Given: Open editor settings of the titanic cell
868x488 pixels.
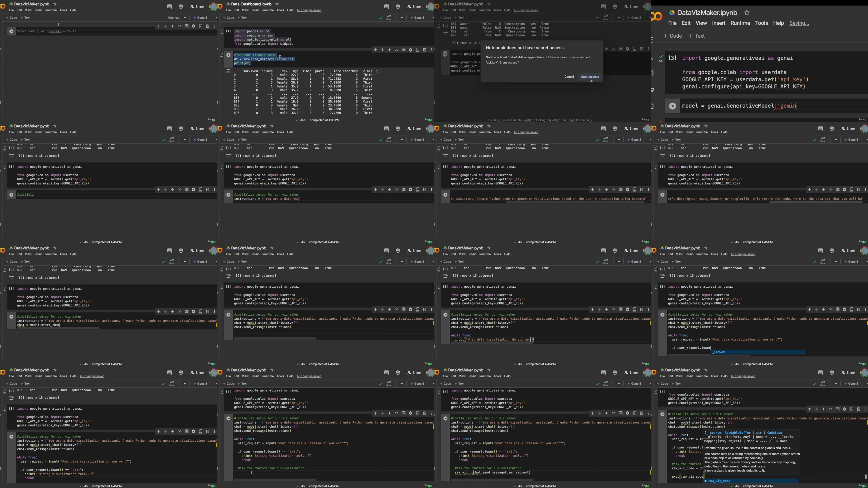Looking at the screenshot, I should click(x=410, y=50).
